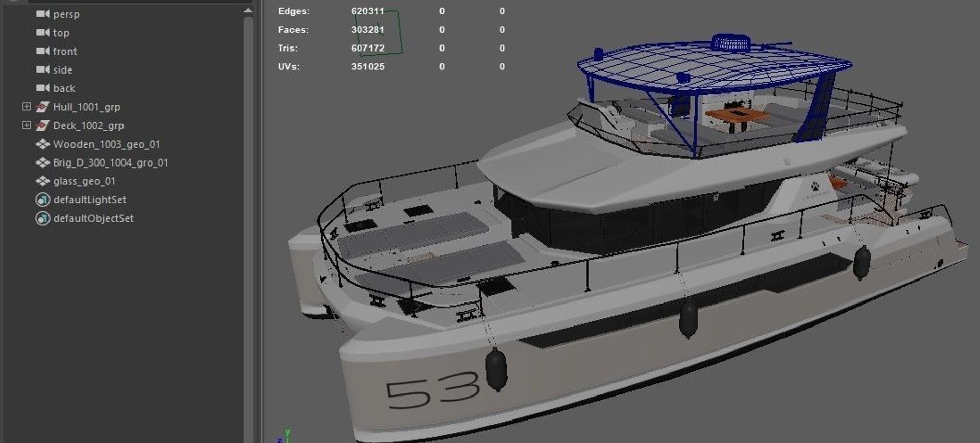This screenshot has height=443, width=980.
Task: Expand the Deck_1002_grp group
Action: pyautogui.click(x=27, y=125)
